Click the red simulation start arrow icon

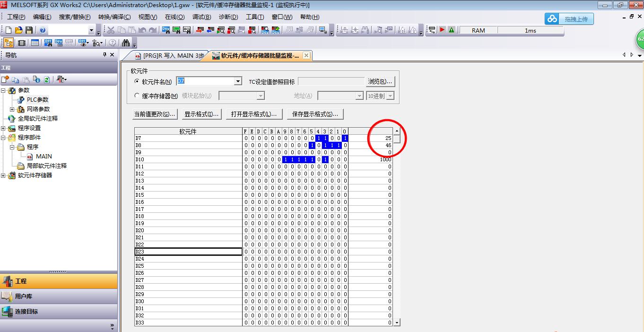(442, 30)
